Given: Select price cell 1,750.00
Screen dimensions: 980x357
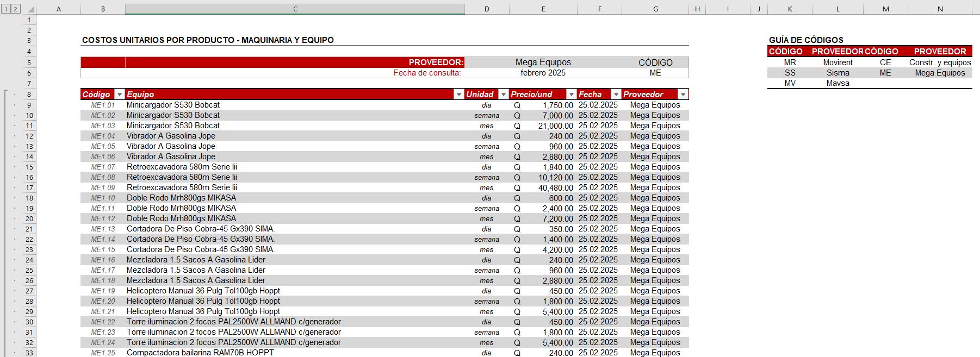Looking at the screenshot, I should pyautogui.click(x=543, y=105).
